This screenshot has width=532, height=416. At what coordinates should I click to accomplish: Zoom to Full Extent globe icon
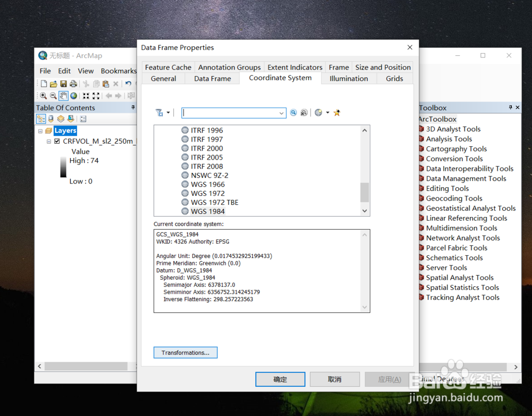click(x=73, y=96)
